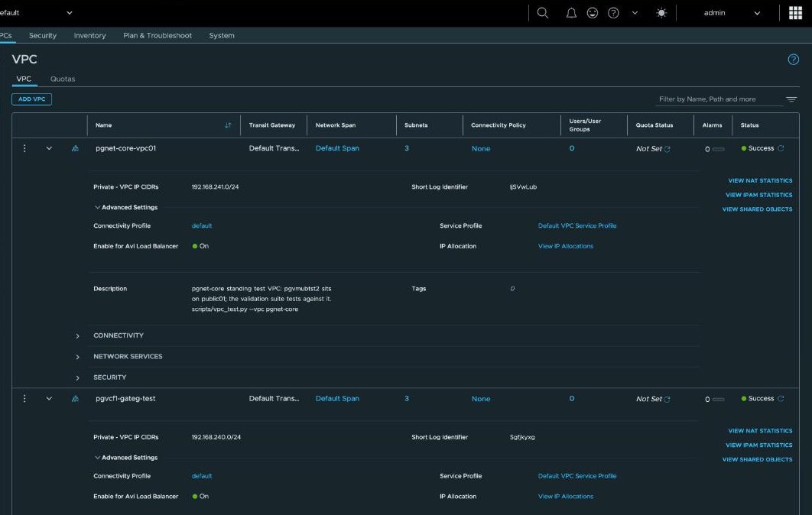Open the search magnifier icon
The height and width of the screenshot is (515, 812).
[542, 13]
